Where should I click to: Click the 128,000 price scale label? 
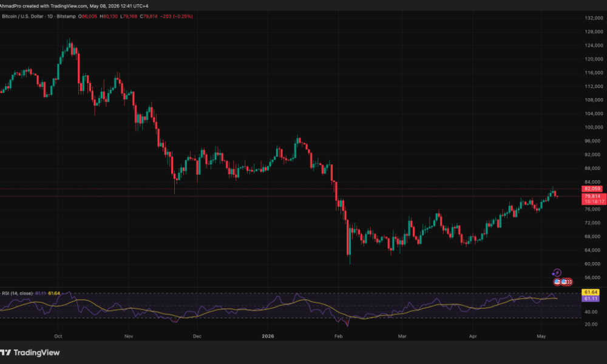(x=594, y=32)
